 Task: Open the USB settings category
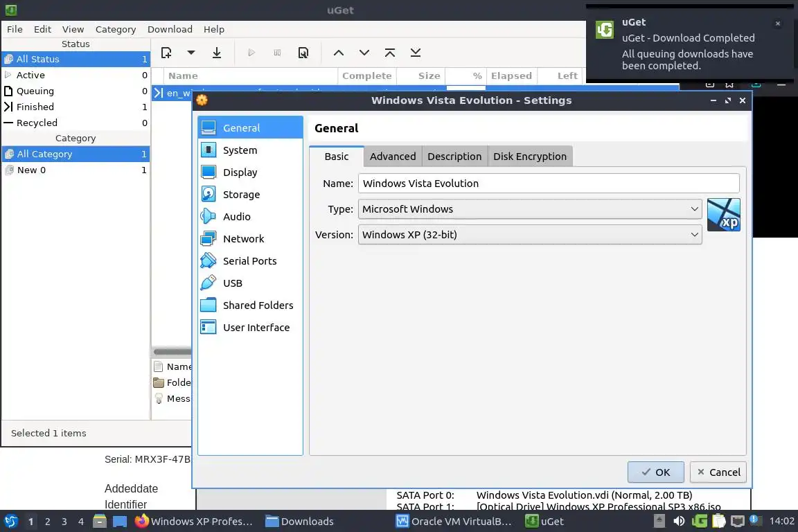click(250, 283)
